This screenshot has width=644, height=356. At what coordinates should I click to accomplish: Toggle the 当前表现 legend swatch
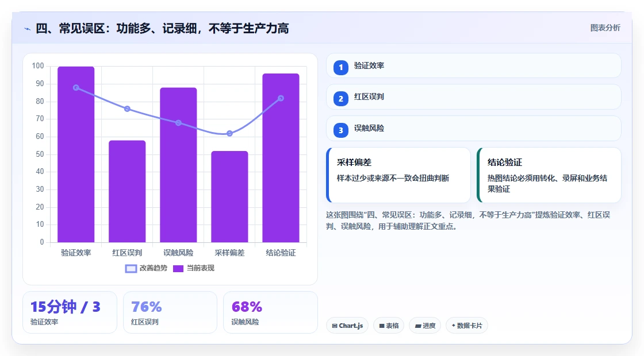pos(178,269)
